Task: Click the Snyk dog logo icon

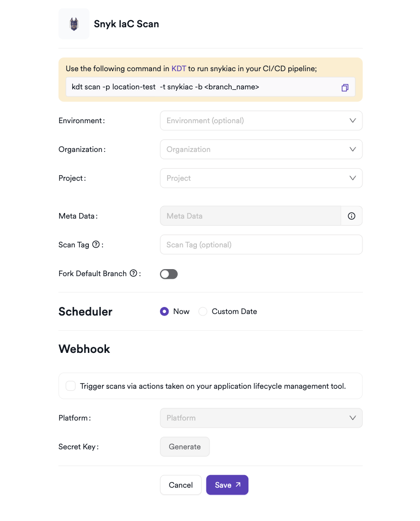Action: coord(74,24)
